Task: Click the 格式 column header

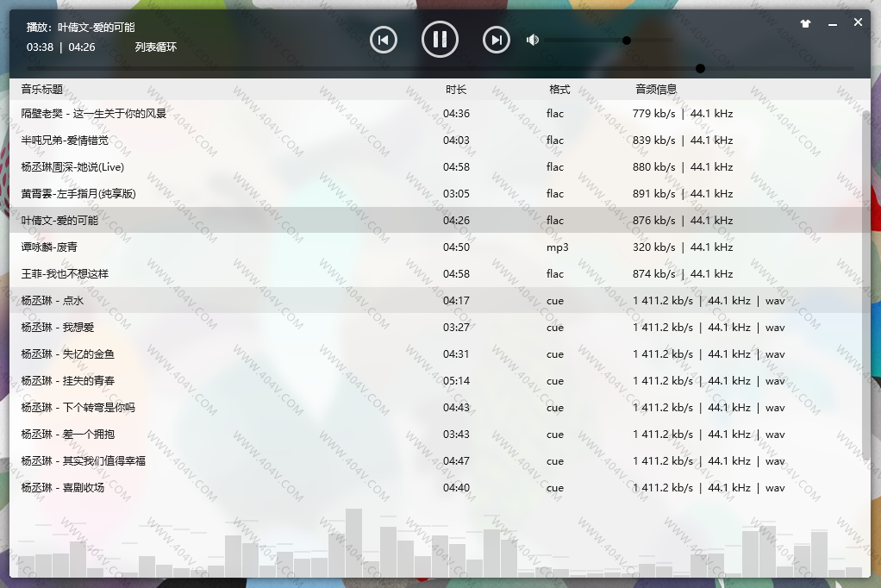Action: 559,90
